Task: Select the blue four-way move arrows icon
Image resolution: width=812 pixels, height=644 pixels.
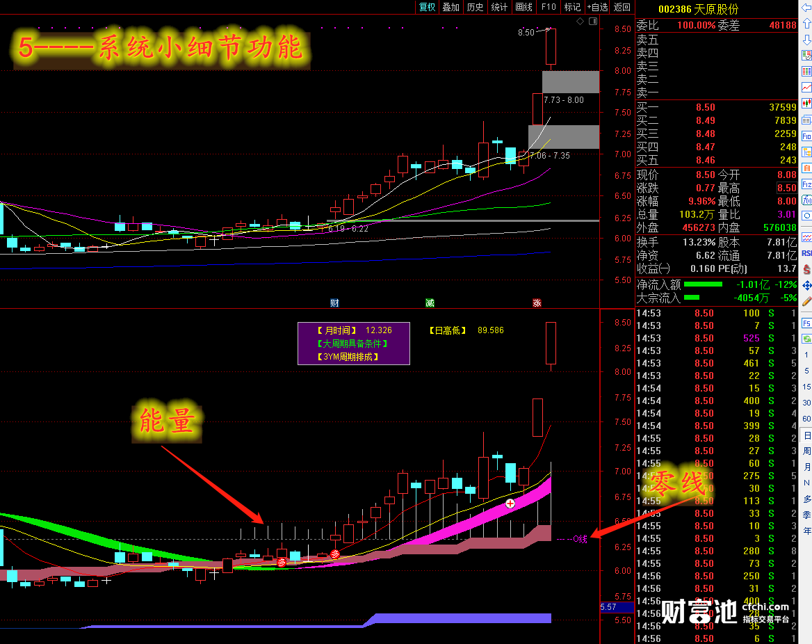Action: [x=806, y=285]
